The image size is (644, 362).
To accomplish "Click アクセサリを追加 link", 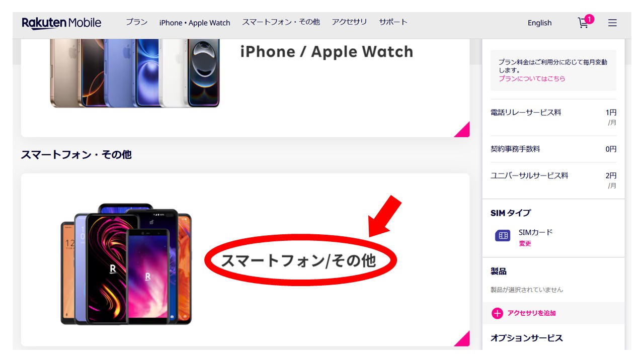I will coord(531,313).
